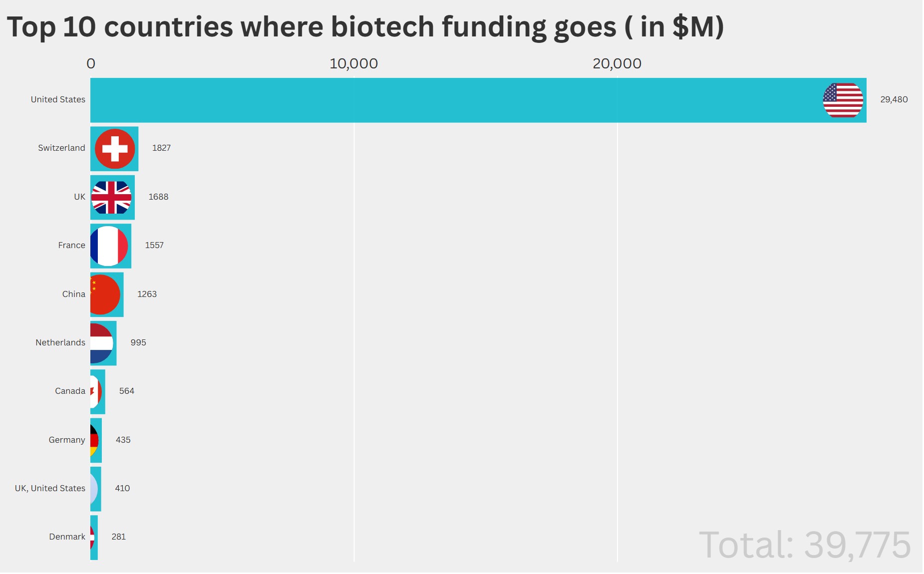
Task: Click the 29,480 value label
Action: tap(894, 100)
